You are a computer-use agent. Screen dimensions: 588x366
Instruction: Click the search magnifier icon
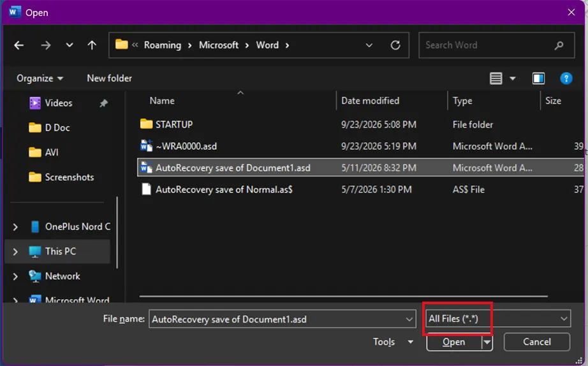(x=559, y=45)
